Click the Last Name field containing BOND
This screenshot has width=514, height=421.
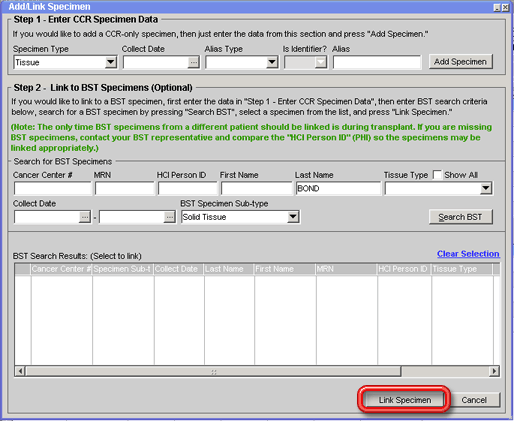coord(338,188)
